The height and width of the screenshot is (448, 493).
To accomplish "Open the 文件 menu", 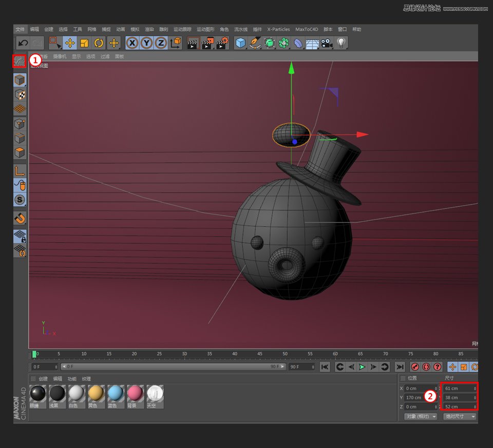I will 20,29.
